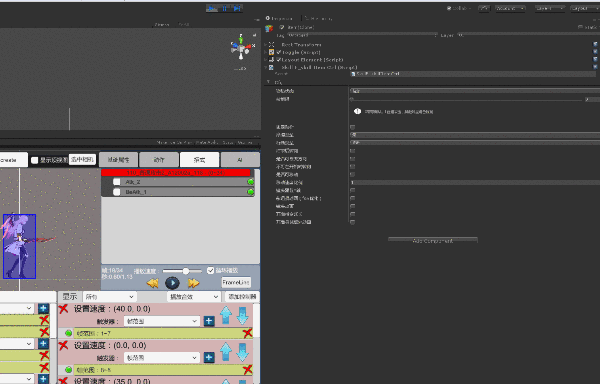Open the Account dropdown
The width and height of the screenshot is (600, 384).
(x=510, y=8)
